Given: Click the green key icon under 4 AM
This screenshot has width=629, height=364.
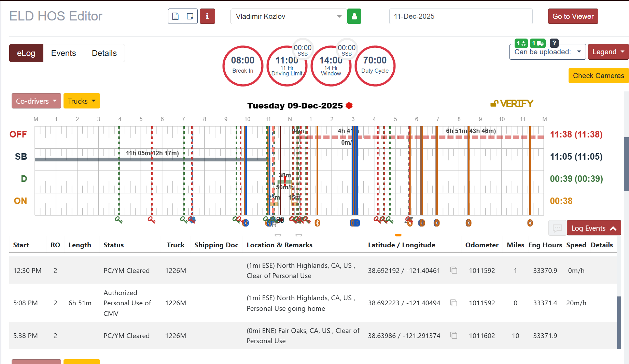Looking at the screenshot, I should tap(118, 220).
